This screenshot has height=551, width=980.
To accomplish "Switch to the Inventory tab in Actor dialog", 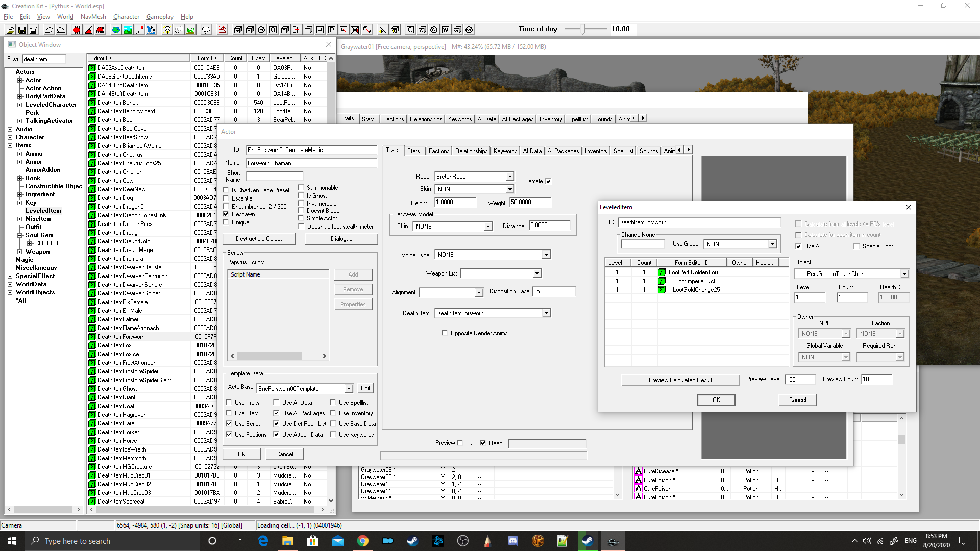I will [596, 151].
